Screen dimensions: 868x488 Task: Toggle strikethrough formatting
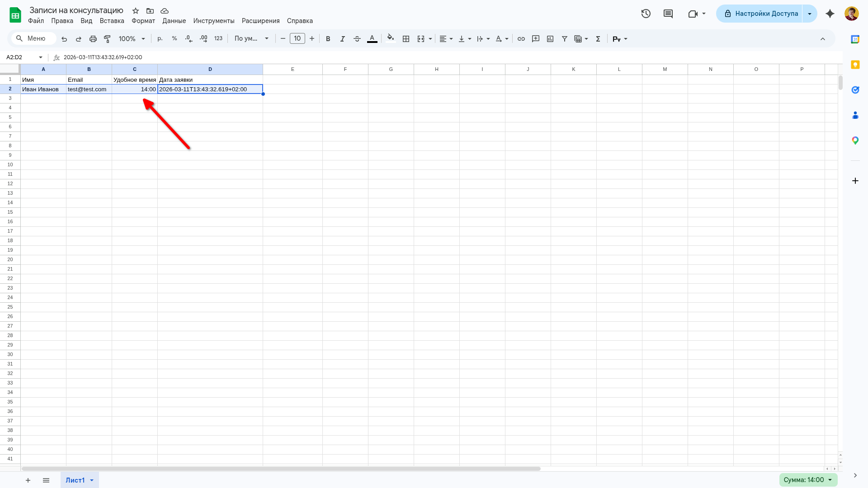[x=357, y=39]
